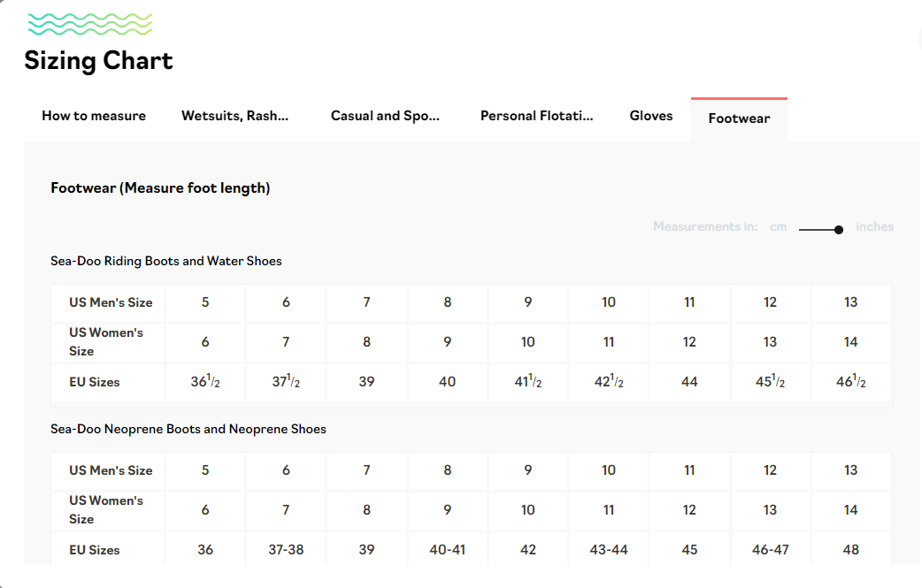Image resolution: width=922 pixels, height=588 pixels.
Task: Click the Sea-Doo Riding Boots table title
Action: pos(166,262)
